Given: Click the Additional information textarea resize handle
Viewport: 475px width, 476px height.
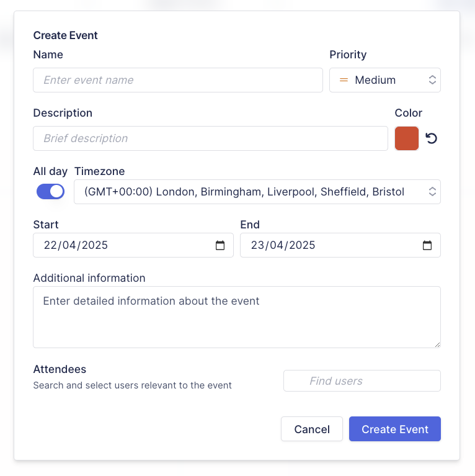Looking at the screenshot, I should (437, 344).
